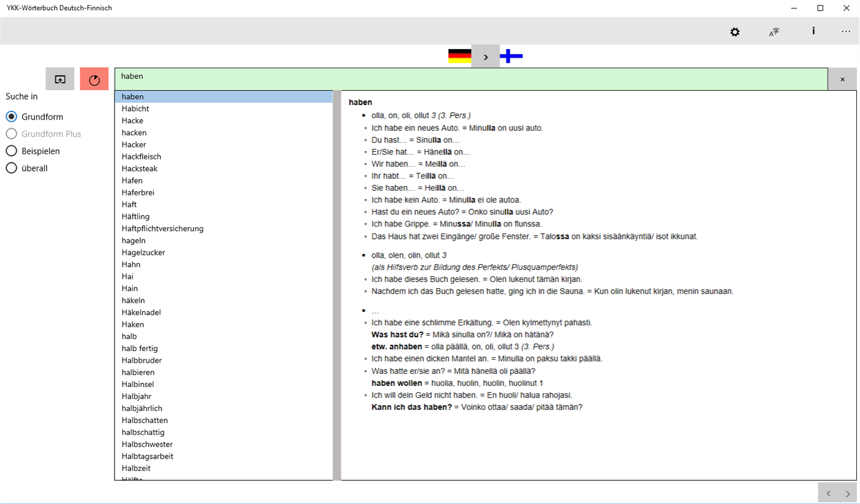Select Hai in the word list
The image size is (860, 504).
[224, 276]
